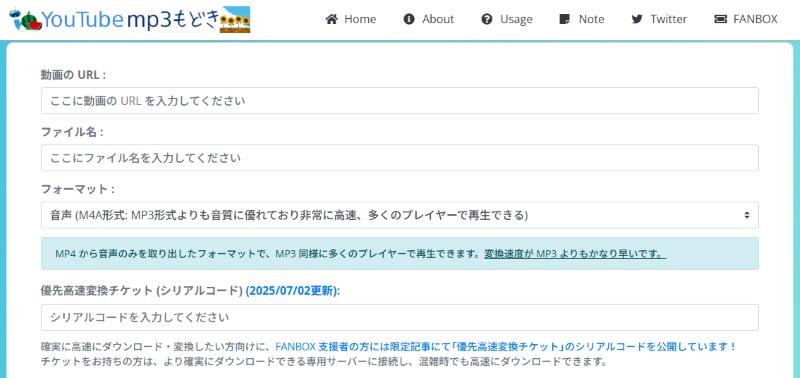Click the Twitter bird icon
Viewport: 800px width, 378px height.
point(637,19)
